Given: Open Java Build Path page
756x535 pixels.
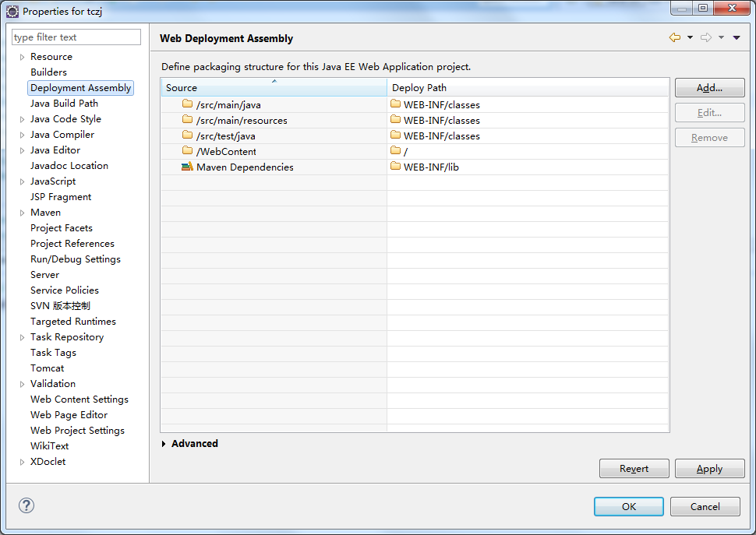Looking at the screenshot, I should tap(64, 103).
